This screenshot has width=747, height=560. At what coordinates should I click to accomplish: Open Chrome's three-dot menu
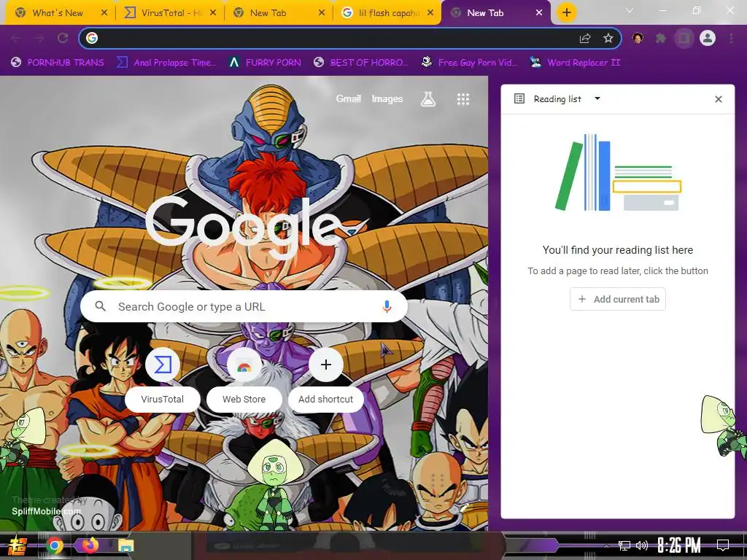731,38
